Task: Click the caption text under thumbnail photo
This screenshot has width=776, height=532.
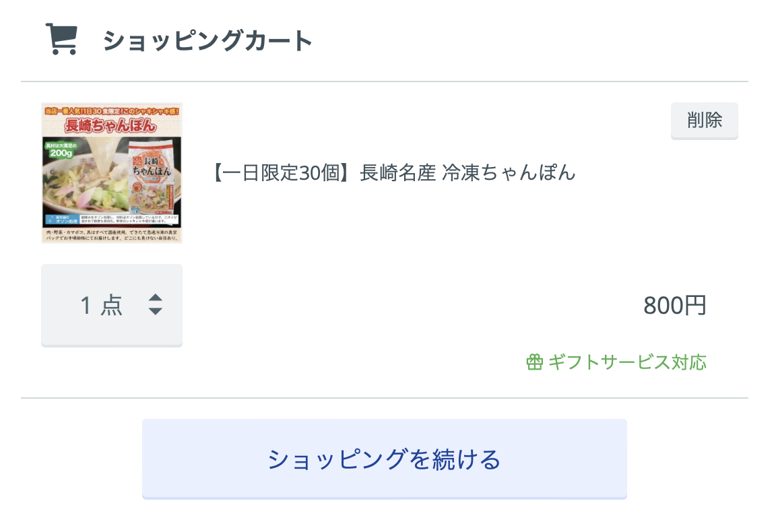Action: 112,235
